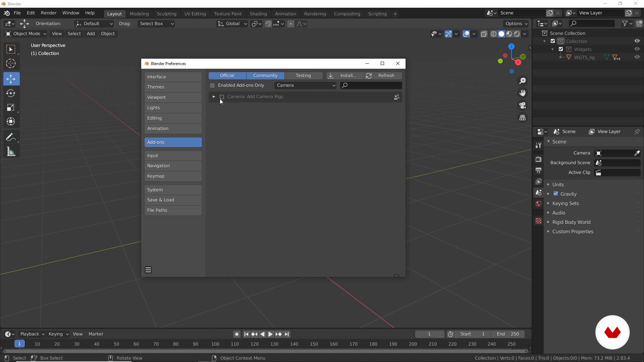Screen dimensions: 644x362
Task: Expand the Units panel
Action: point(558,185)
